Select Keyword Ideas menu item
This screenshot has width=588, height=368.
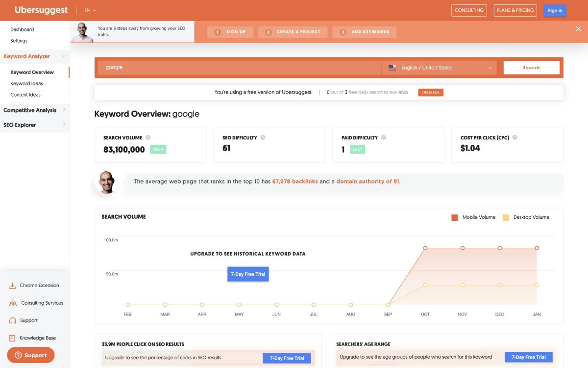(27, 83)
